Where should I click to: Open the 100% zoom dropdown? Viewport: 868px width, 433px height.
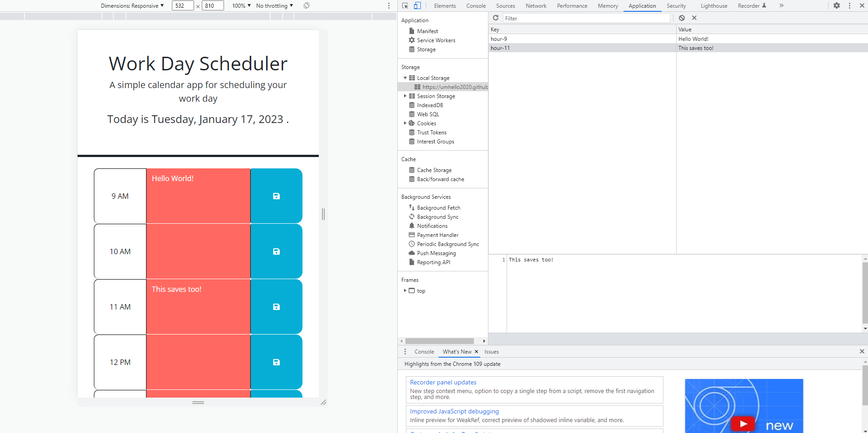[241, 6]
